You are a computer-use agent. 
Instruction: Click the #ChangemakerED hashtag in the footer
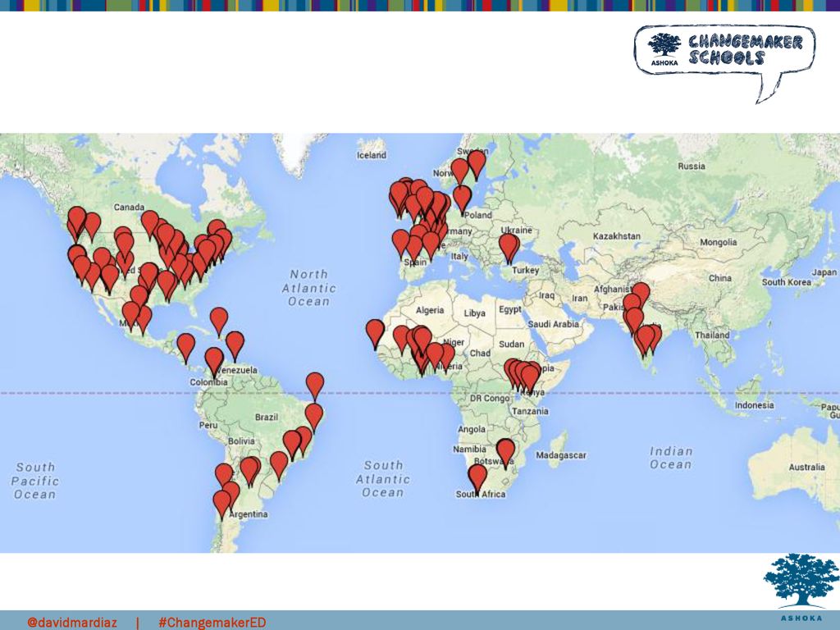coord(212,622)
